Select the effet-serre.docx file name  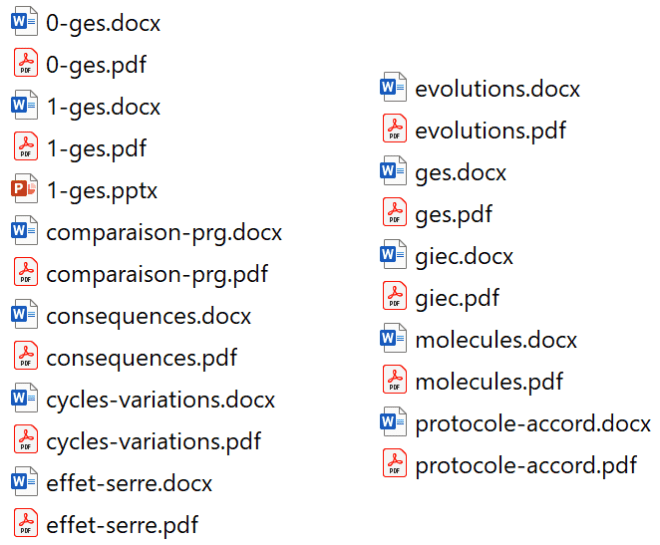129,483
